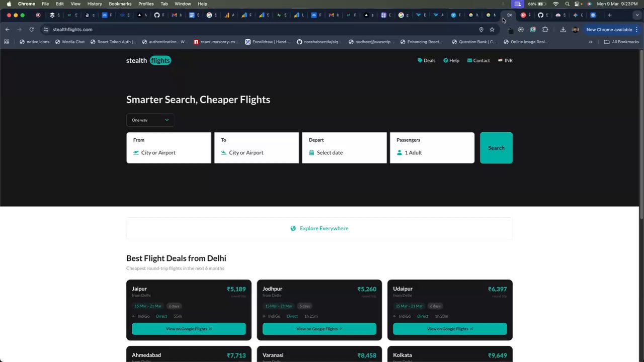Open the norahabsentia/aiq GitHub bookmark
This screenshot has height=362, width=644.
319,42
